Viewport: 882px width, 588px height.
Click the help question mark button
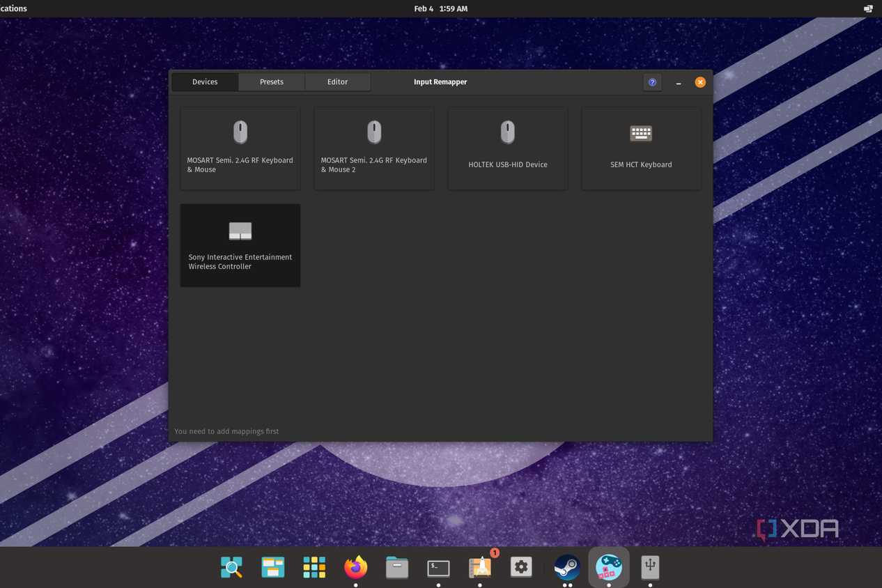tap(652, 82)
